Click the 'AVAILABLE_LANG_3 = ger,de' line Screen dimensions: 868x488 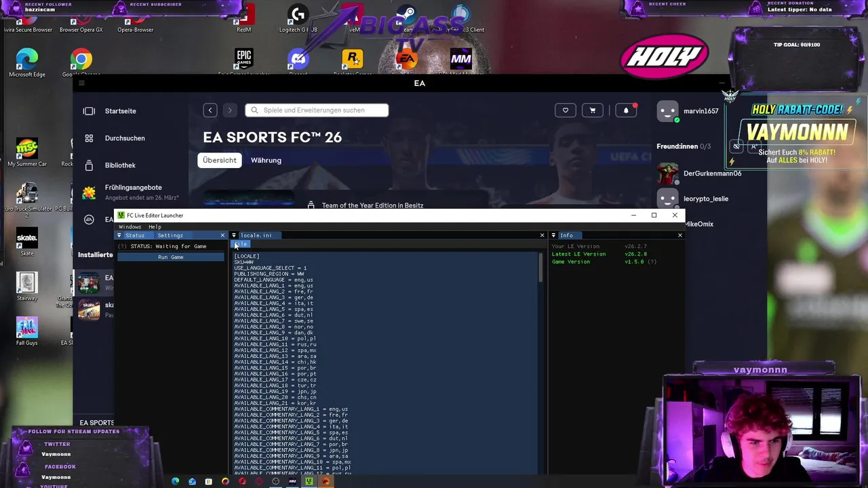(x=273, y=298)
